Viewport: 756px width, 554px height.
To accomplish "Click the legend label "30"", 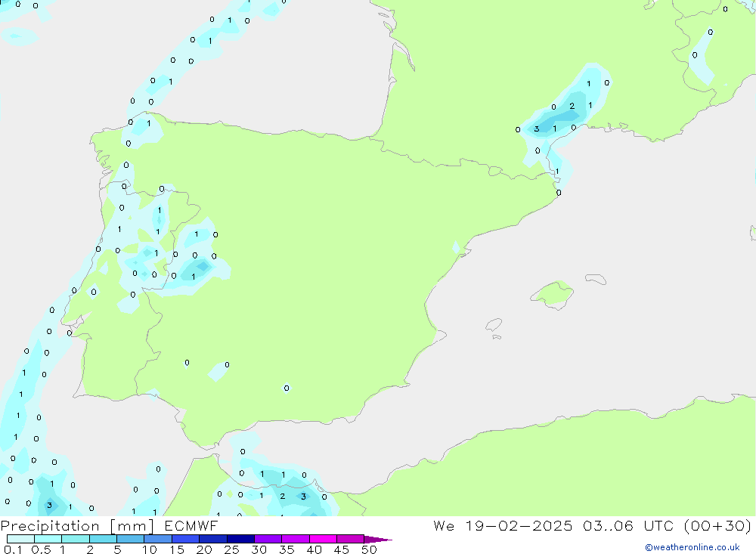I will [259, 549].
